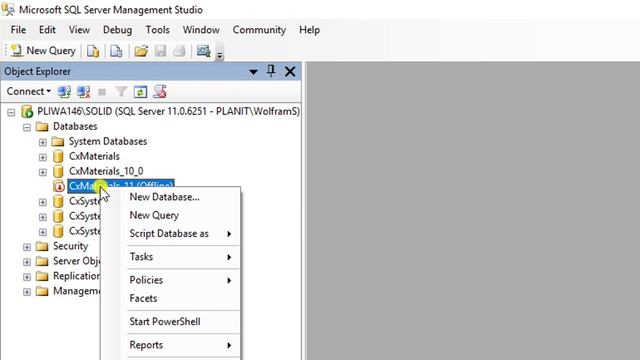This screenshot has height=360, width=640.
Task: Open the Connect dropdown in Object Explorer
Action: click(29, 91)
